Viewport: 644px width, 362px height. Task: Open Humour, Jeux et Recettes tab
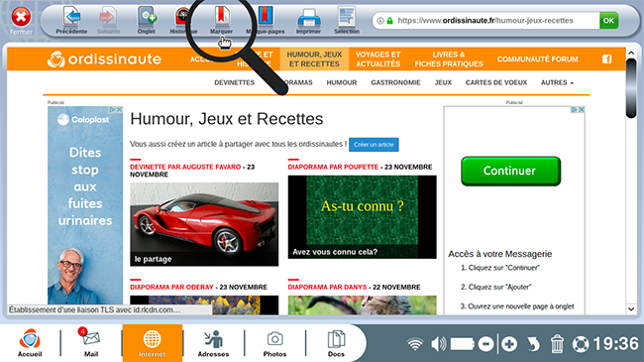[x=314, y=60]
